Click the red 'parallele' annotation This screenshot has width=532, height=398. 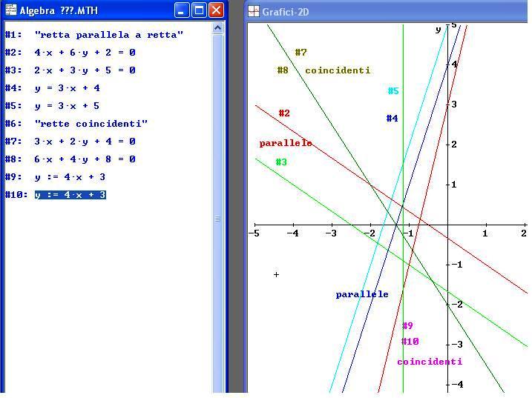click(x=286, y=143)
